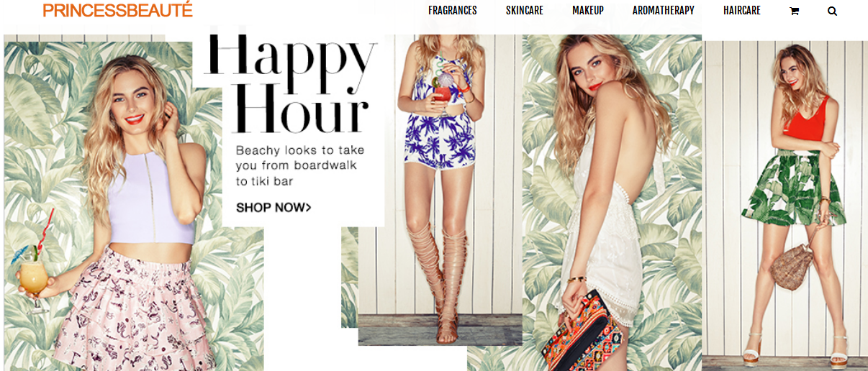
Task: Open the Fragrances menu
Action: (x=453, y=10)
